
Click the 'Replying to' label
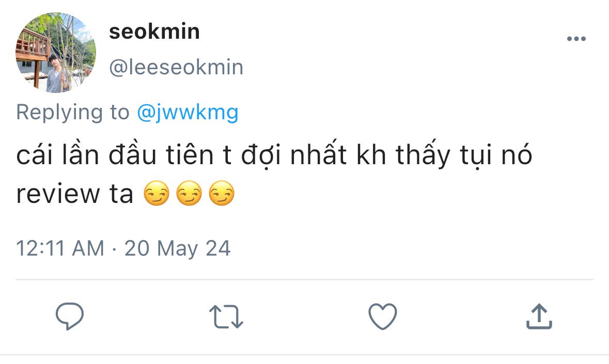point(73,113)
